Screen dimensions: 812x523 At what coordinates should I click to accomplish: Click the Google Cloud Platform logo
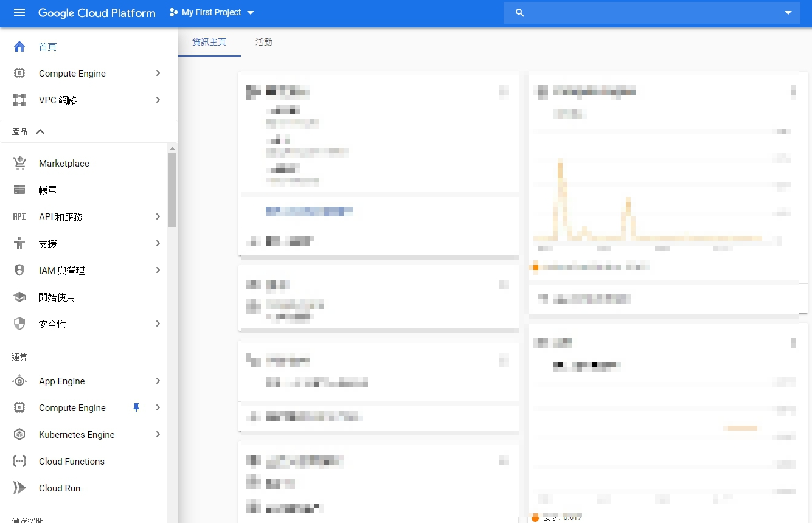(x=97, y=13)
